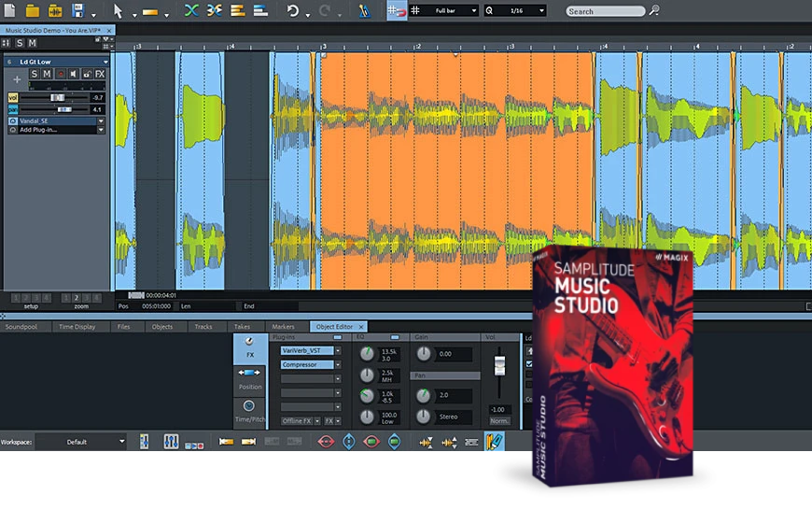Select the mouse pointer tool
This screenshot has width=812, height=509.
tap(119, 10)
